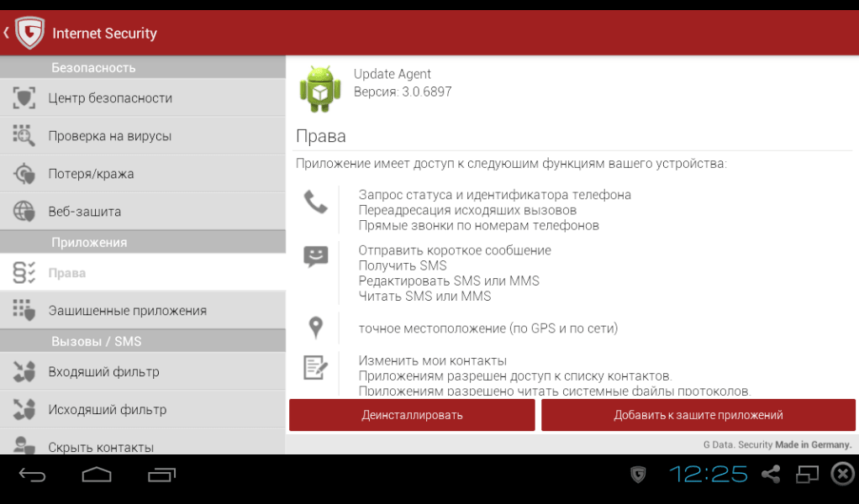Viewport: 859px width, 504px height.
Task: Click the location pin permission icon
Action: tap(315, 328)
